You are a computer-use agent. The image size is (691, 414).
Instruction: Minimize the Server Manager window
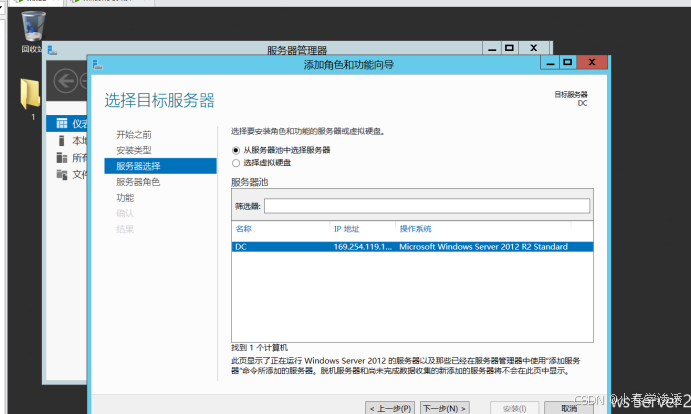coord(492,48)
